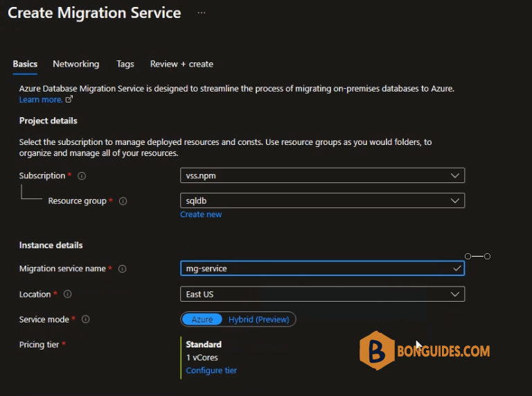Expand the Resource group dropdown showing sqldb
The width and height of the screenshot is (532, 396).
(322, 200)
